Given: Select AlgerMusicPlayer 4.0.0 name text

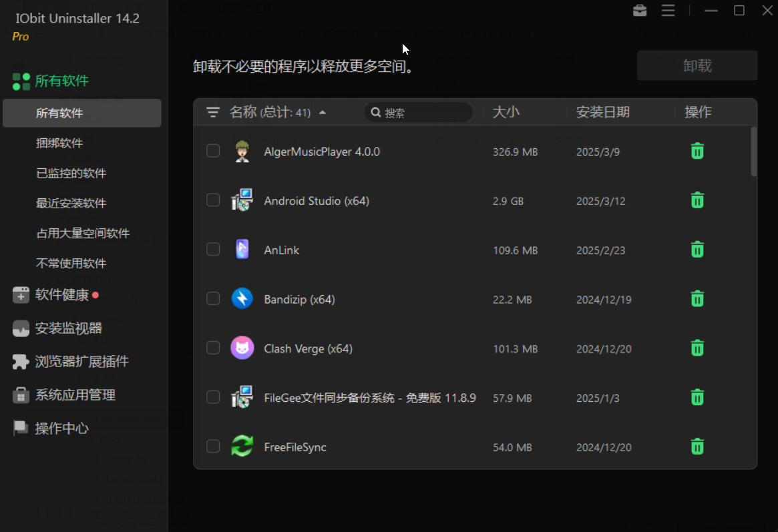Looking at the screenshot, I should click(322, 152).
